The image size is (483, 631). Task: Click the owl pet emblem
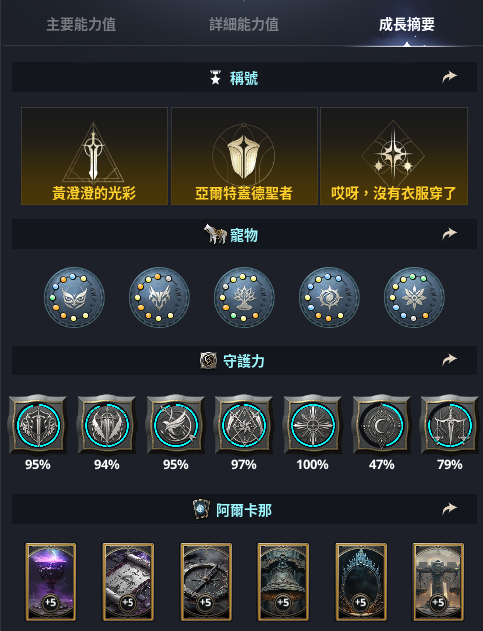coord(74,297)
